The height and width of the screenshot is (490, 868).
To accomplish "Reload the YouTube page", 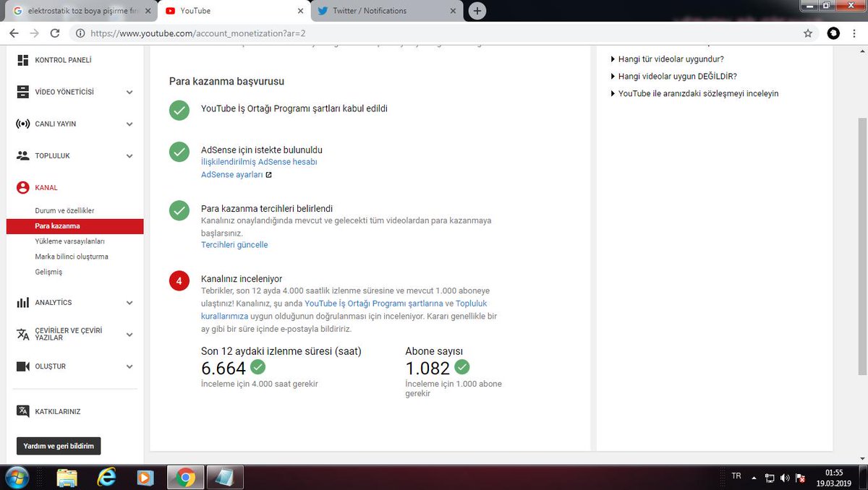I will 55,33.
